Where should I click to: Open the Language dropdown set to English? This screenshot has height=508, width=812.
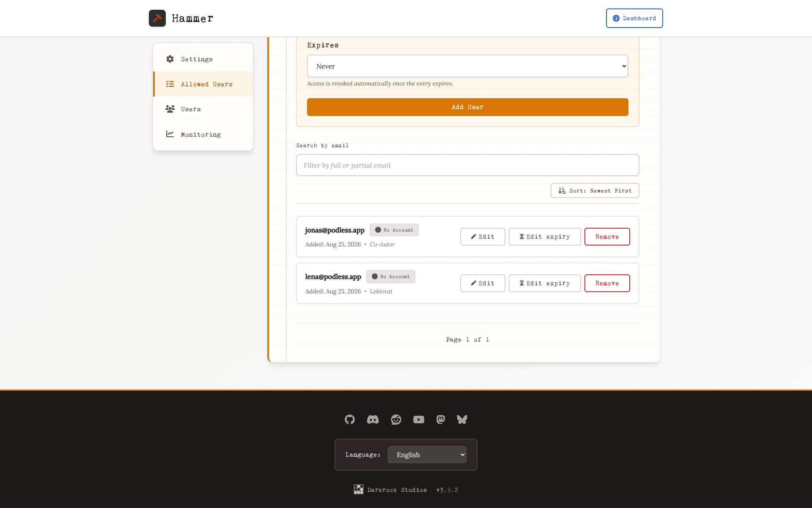coord(427,455)
